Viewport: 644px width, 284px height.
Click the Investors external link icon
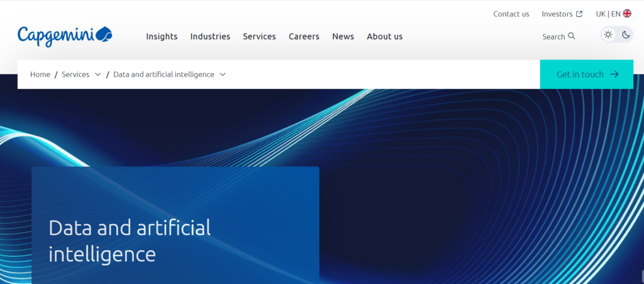click(579, 14)
